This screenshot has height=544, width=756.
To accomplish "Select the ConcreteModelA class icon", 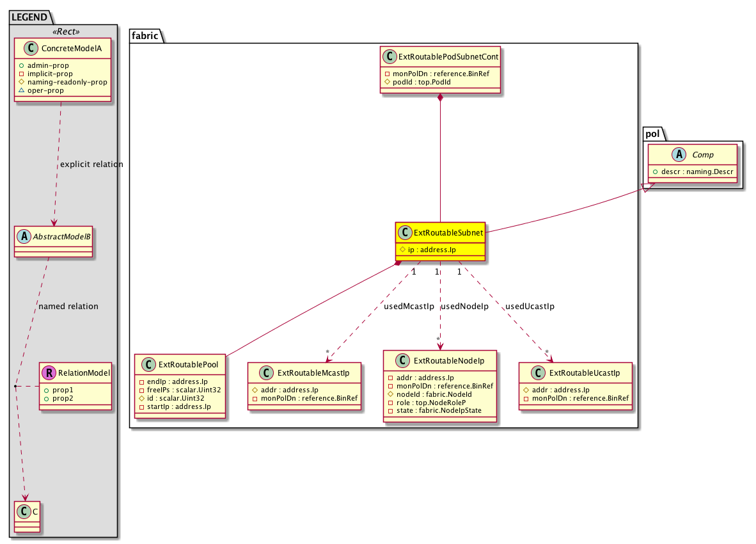I will (x=27, y=47).
